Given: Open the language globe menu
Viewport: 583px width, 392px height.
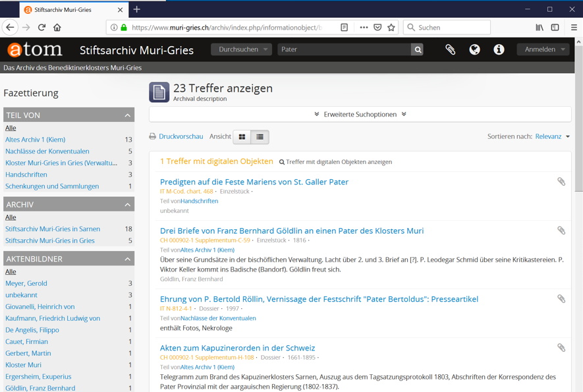Looking at the screenshot, I should tap(474, 49).
